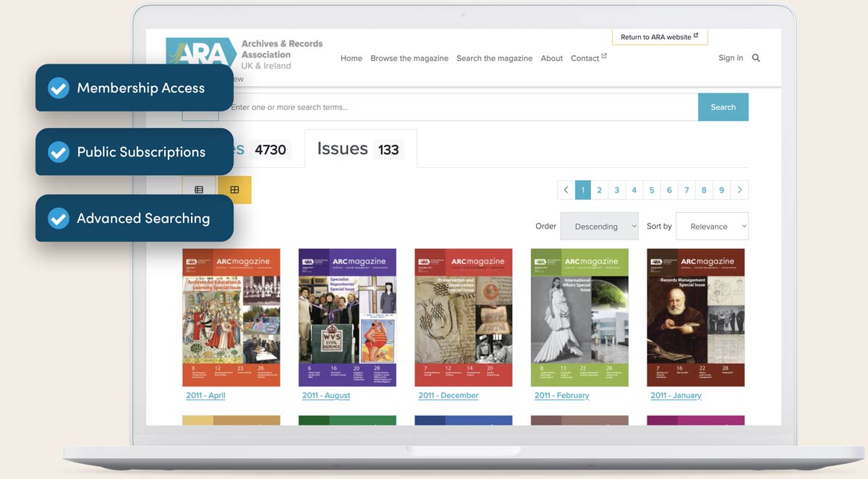Switch to grid view layout icon

(234, 190)
